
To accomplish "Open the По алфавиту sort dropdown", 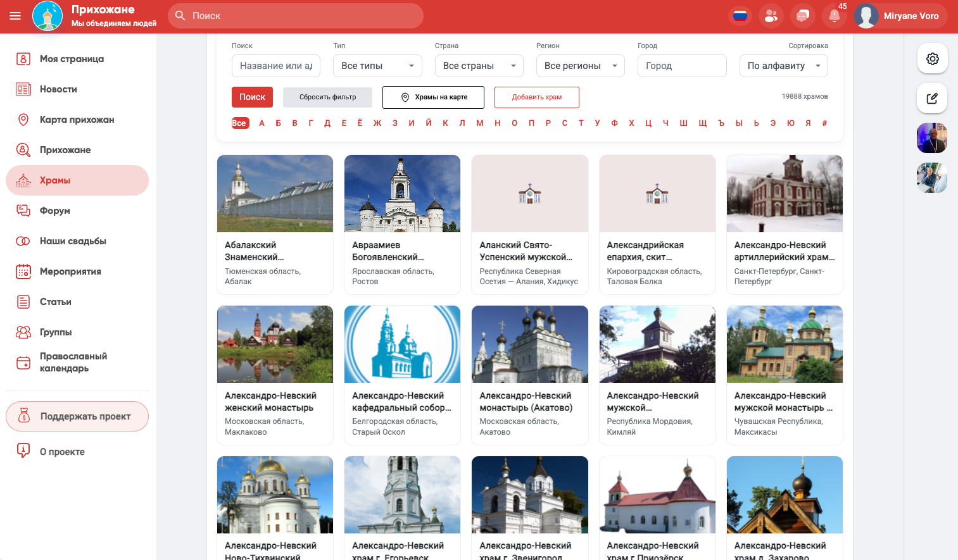I will click(x=784, y=66).
